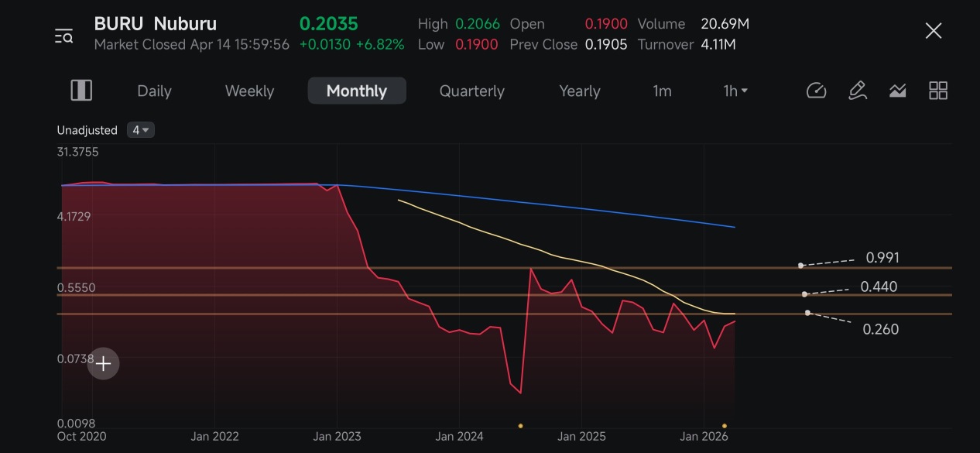Switch to the Weekly timeframe

coord(249,91)
